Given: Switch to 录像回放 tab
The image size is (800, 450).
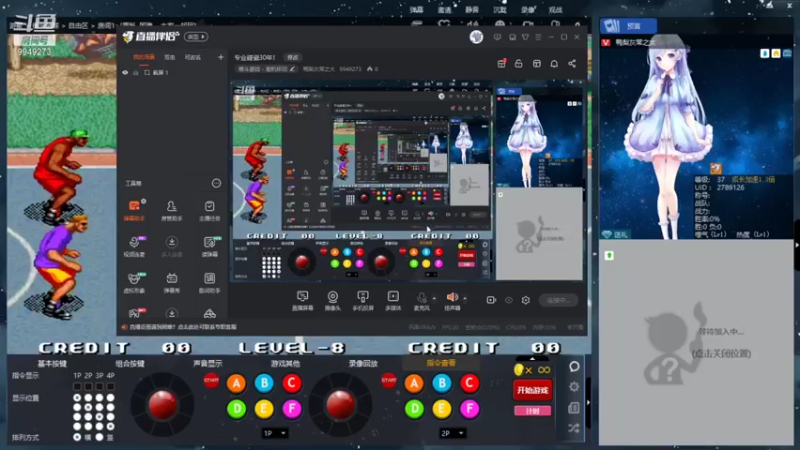Looking at the screenshot, I should coord(363,364).
